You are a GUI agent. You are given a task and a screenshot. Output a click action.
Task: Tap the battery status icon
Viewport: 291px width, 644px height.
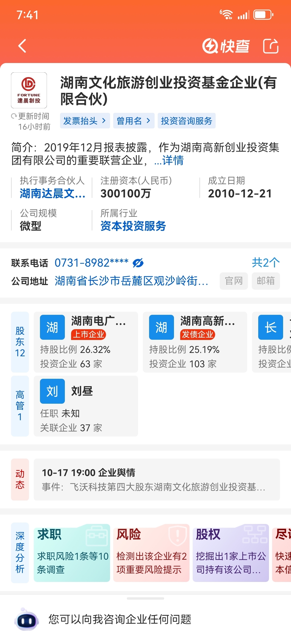263,15
